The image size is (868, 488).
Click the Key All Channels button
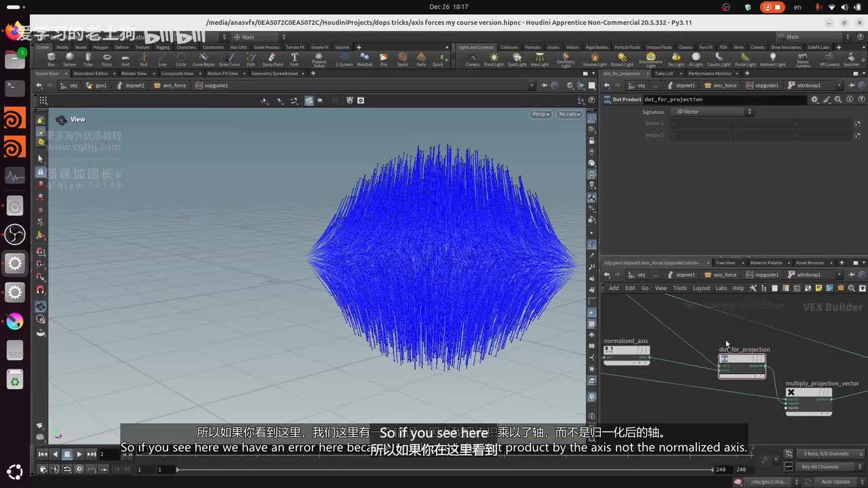(820, 466)
